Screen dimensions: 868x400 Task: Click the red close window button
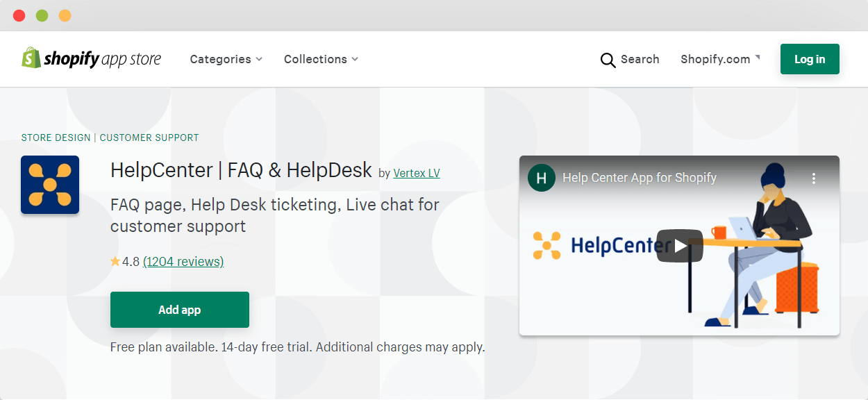19,15
